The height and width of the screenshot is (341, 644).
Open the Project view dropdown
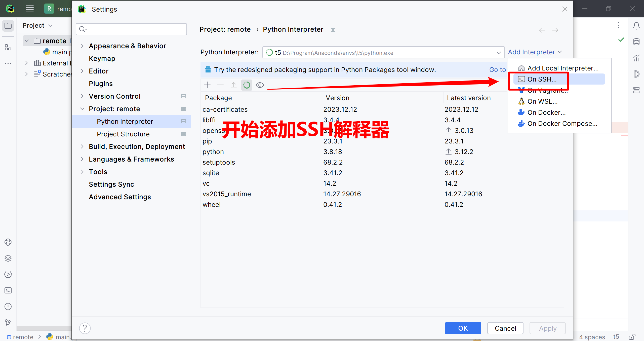point(38,25)
